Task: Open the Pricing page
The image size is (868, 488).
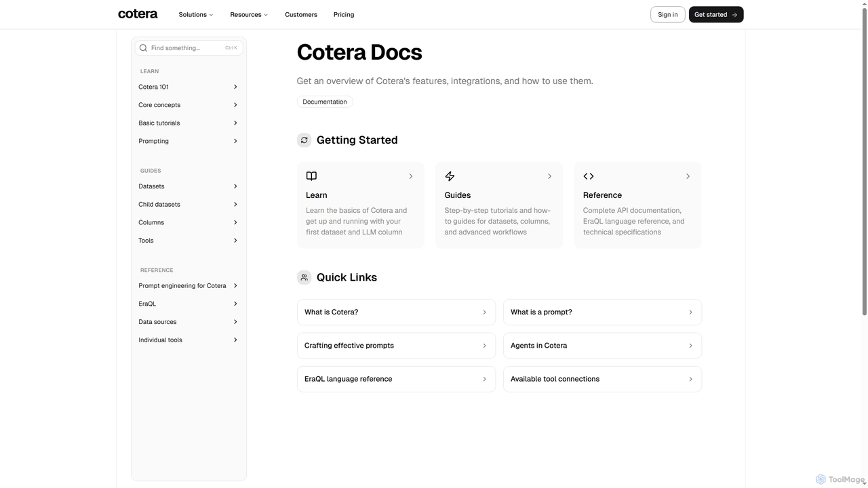Action: click(344, 14)
